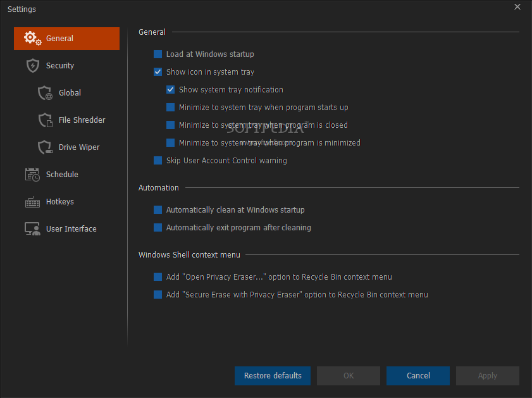The image size is (532, 398).
Task: Check Automatically exit program after cleaning
Action: [158, 227]
